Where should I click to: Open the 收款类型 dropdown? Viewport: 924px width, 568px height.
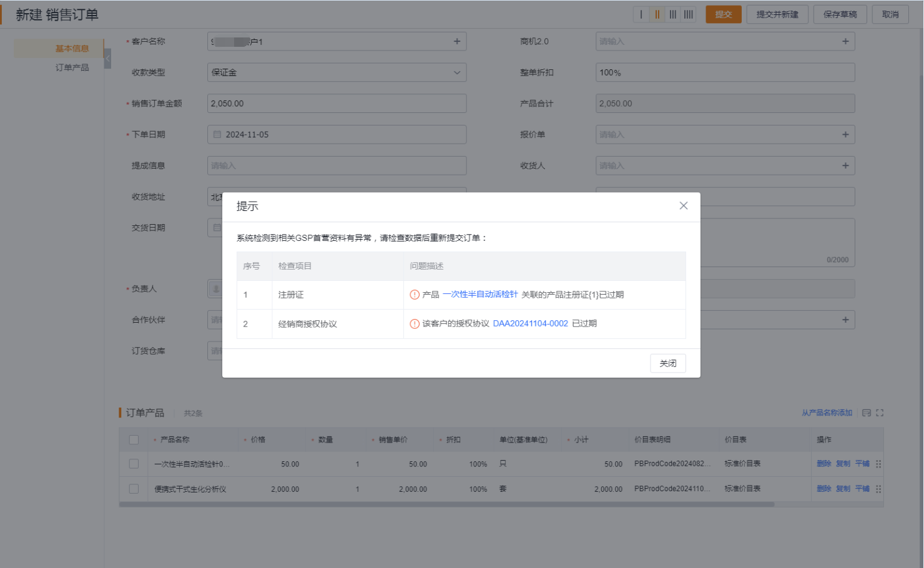point(337,72)
